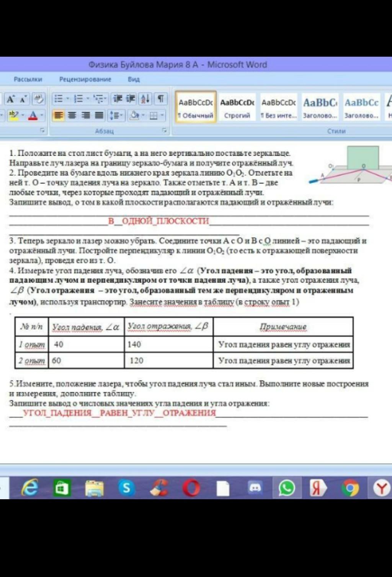Click the table cell containing 60
This screenshot has width=392, height=577.
point(86,361)
